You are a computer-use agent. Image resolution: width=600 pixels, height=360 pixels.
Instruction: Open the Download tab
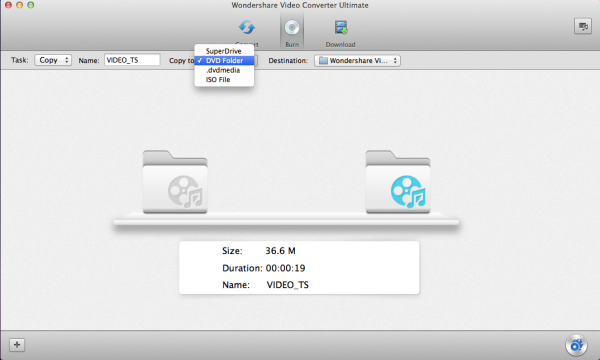[x=341, y=33]
